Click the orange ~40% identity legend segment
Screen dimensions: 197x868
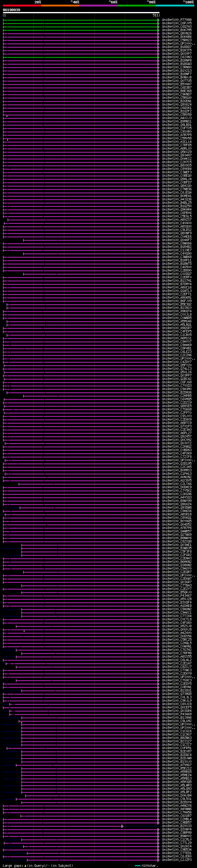60,6
